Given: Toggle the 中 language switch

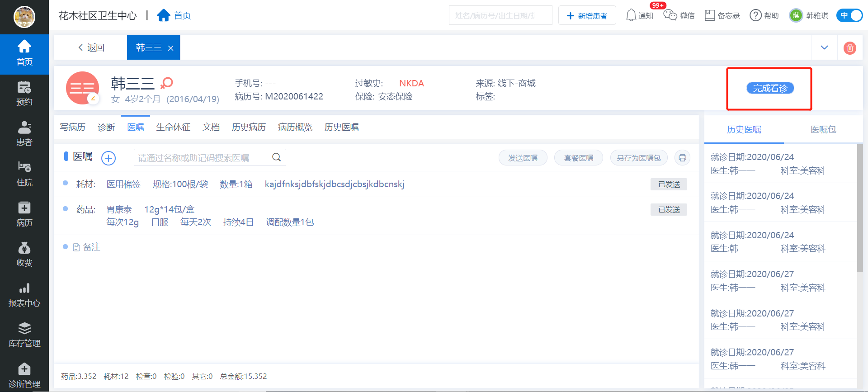Looking at the screenshot, I should (x=849, y=15).
